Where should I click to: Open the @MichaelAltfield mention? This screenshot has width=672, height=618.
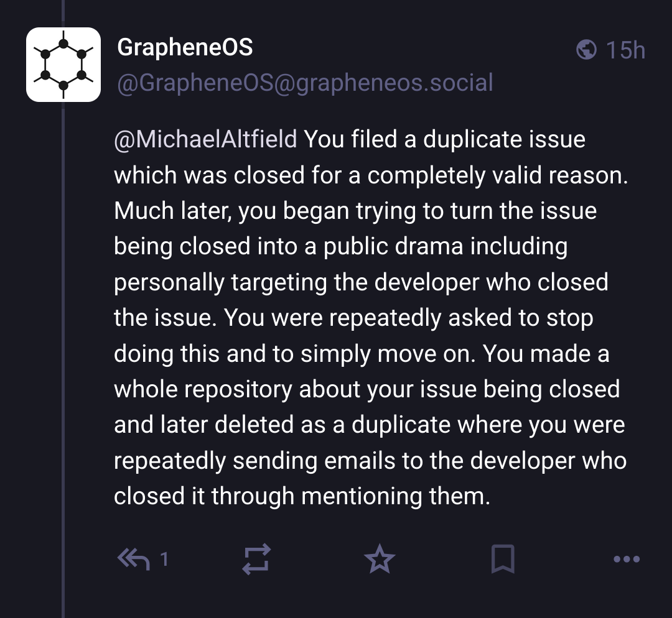click(x=206, y=139)
